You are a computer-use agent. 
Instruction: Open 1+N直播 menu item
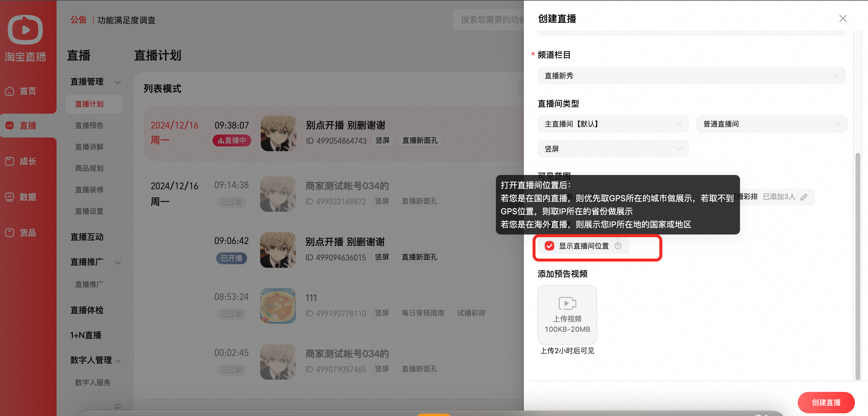click(x=86, y=335)
